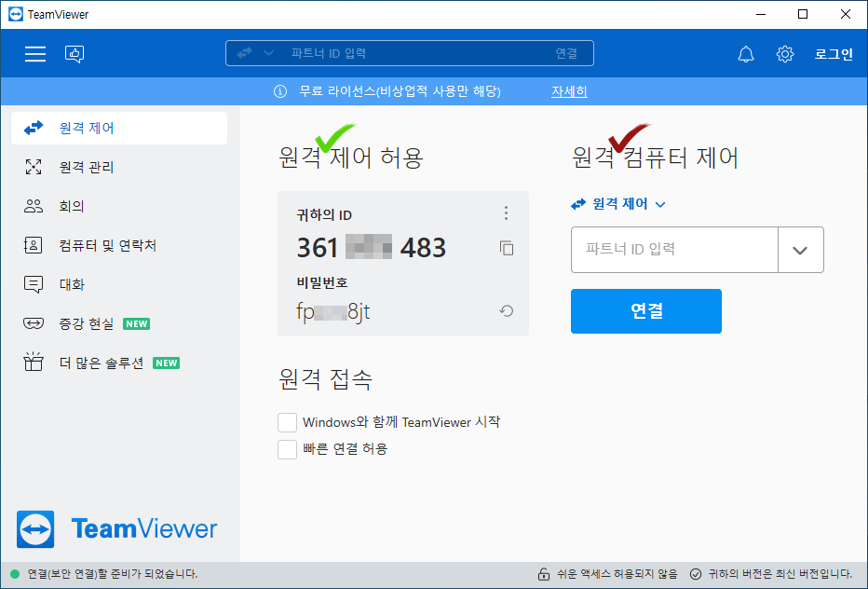Click the 원격 제어 sidebar arrows icon

(34, 128)
